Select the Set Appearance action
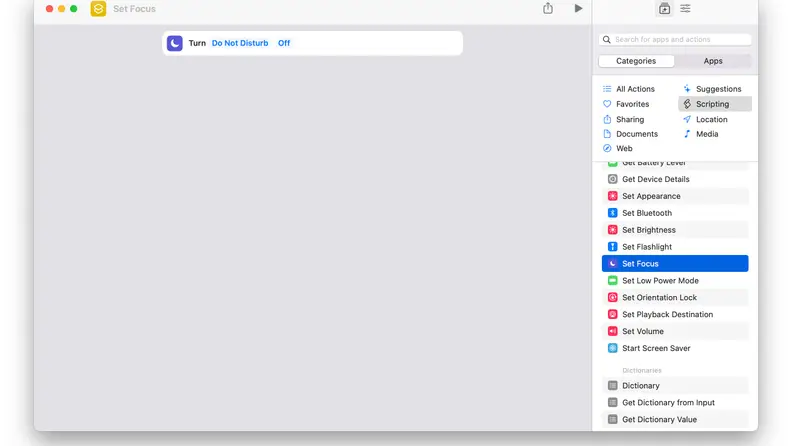The image size is (792, 446). pyautogui.click(x=675, y=196)
